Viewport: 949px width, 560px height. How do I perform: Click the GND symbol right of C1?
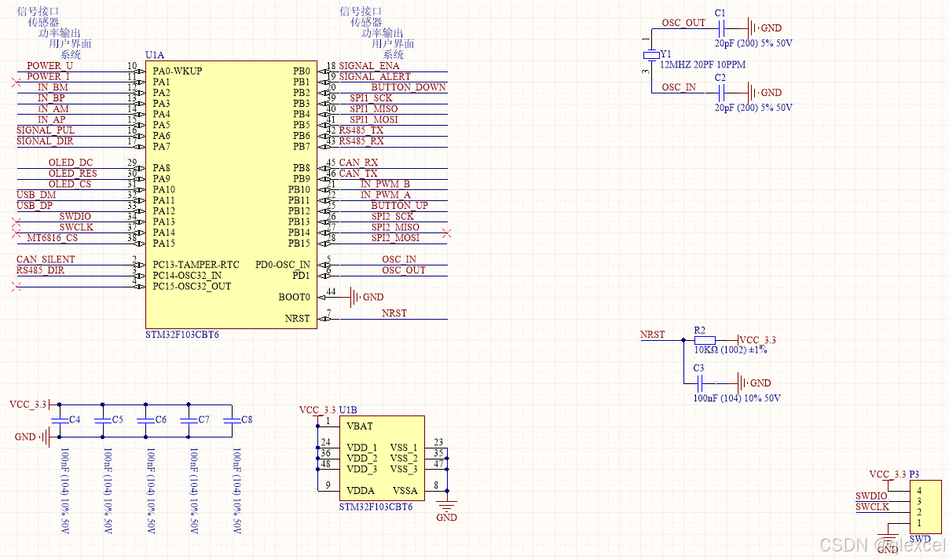pos(752,27)
